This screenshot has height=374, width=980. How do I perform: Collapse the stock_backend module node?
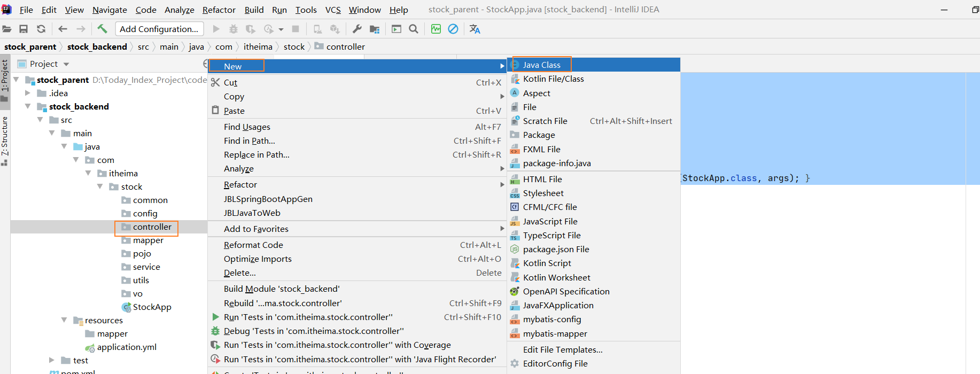point(28,106)
